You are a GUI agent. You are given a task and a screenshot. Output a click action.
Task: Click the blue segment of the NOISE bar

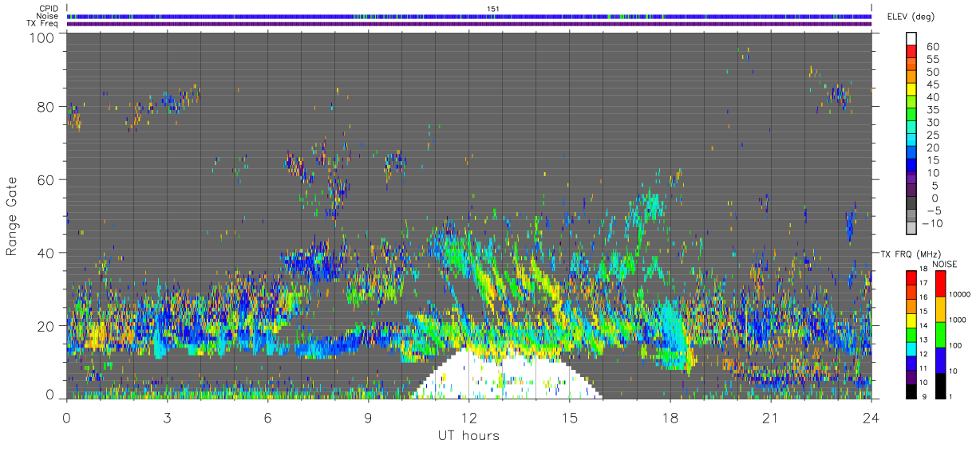point(941,360)
